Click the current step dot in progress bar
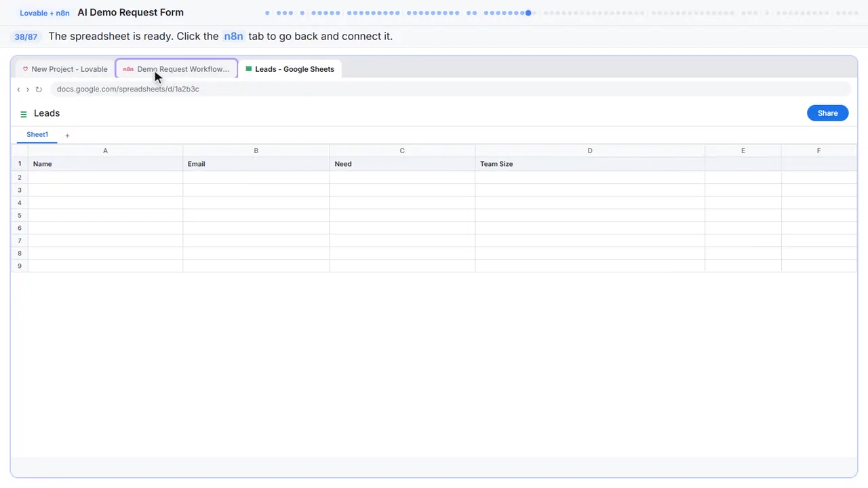Image resolution: width=868 pixels, height=488 pixels. click(528, 12)
